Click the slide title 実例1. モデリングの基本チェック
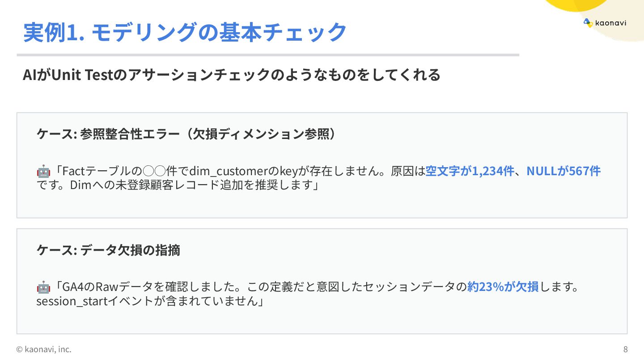 (x=185, y=32)
